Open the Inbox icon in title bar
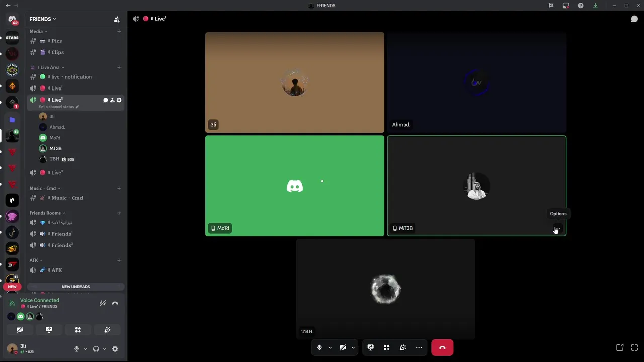Image resolution: width=644 pixels, height=362 pixels. (x=566, y=6)
